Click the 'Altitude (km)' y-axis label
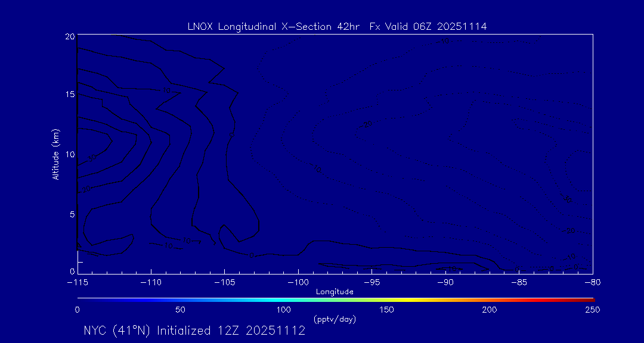Image resolution: width=644 pixels, height=343 pixels. (55, 154)
